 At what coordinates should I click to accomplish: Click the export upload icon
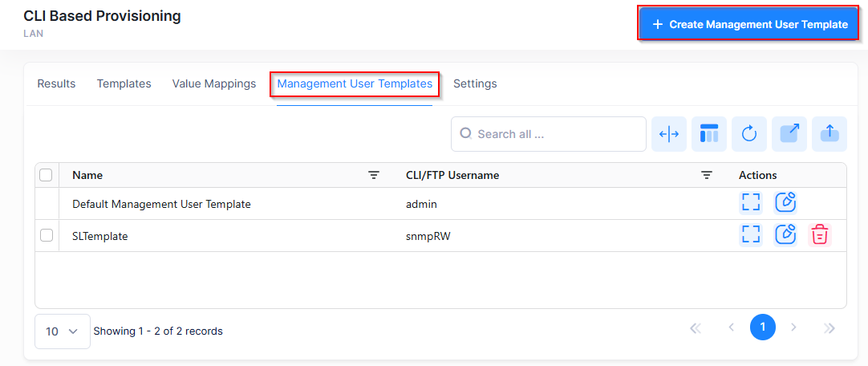coord(829,134)
